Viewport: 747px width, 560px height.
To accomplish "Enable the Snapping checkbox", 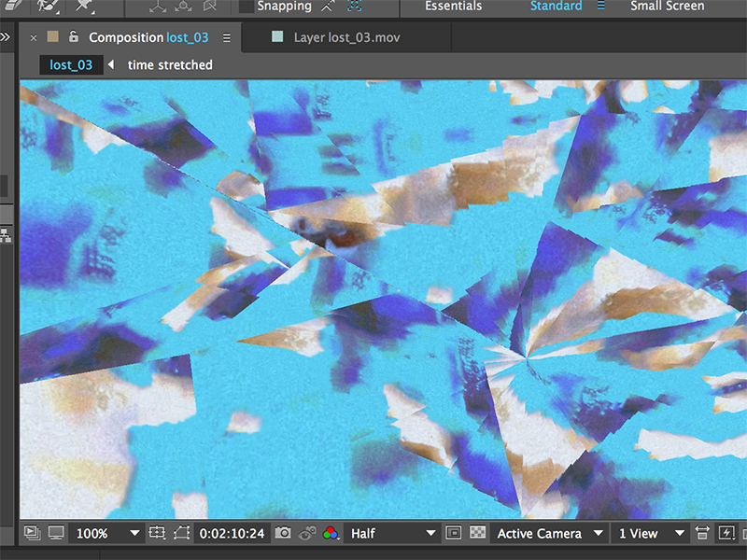I will tap(245, 7).
